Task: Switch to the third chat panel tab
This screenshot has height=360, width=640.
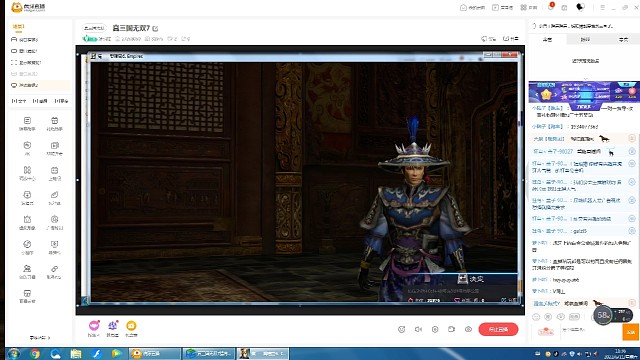Action: pos(623,39)
